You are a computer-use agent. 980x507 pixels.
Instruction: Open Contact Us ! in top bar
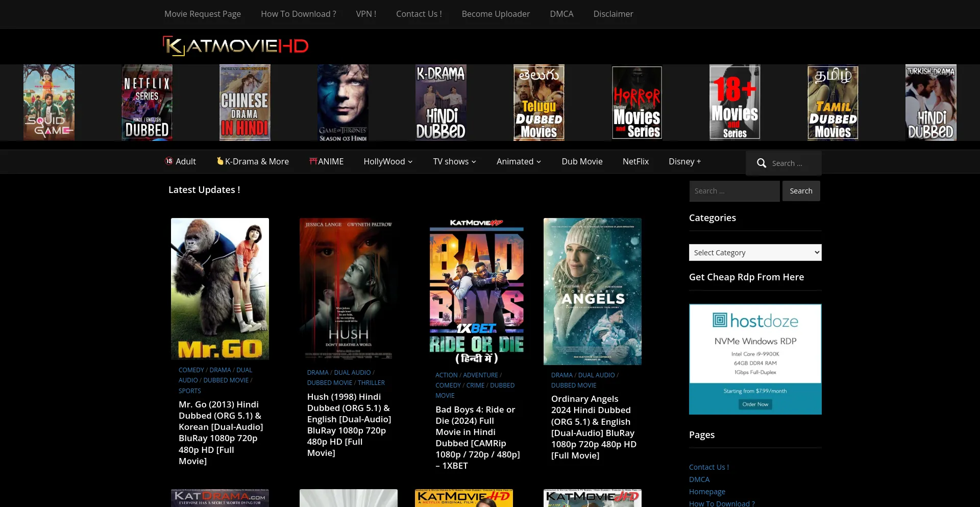coord(419,14)
